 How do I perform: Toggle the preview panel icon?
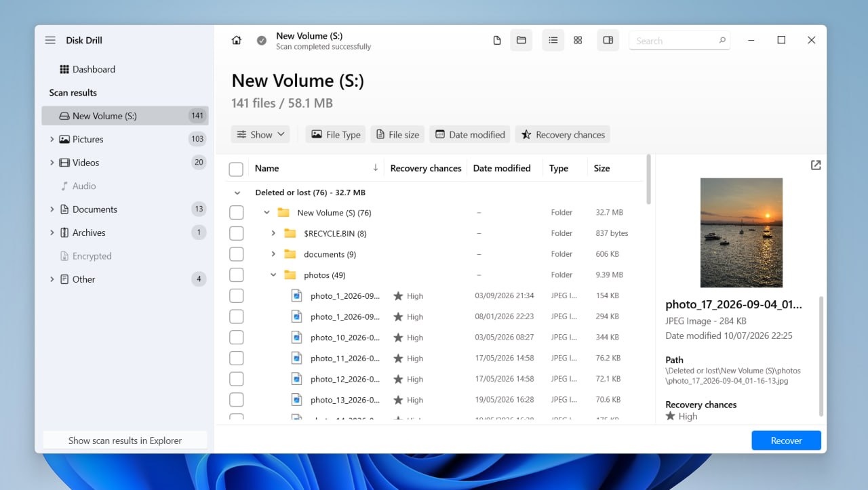pos(608,41)
